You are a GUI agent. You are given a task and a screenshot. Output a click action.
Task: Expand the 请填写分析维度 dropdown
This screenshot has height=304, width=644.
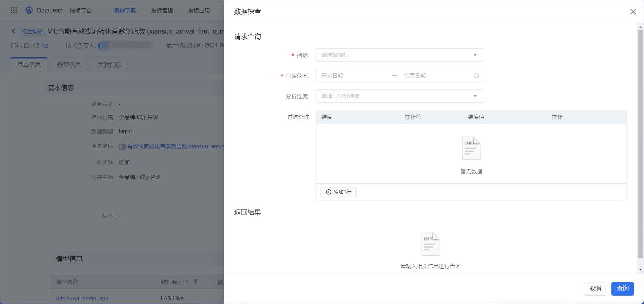click(400, 96)
